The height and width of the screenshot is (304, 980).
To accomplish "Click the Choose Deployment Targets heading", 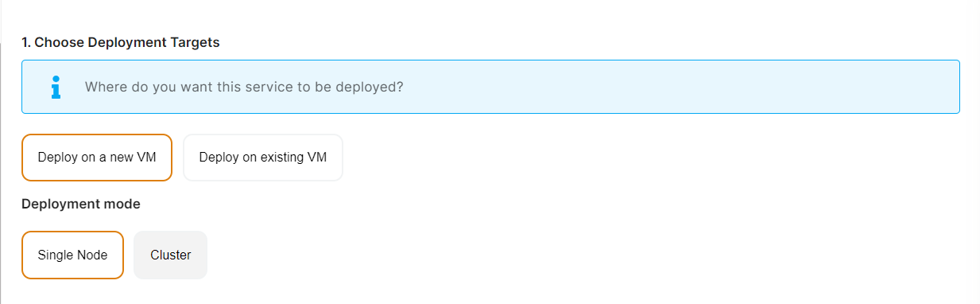I will pyautogui.click(x=121, y=43).
